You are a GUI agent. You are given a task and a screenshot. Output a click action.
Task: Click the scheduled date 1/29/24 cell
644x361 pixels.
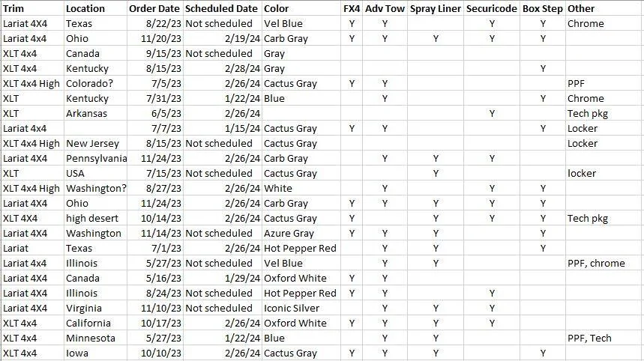223,278
